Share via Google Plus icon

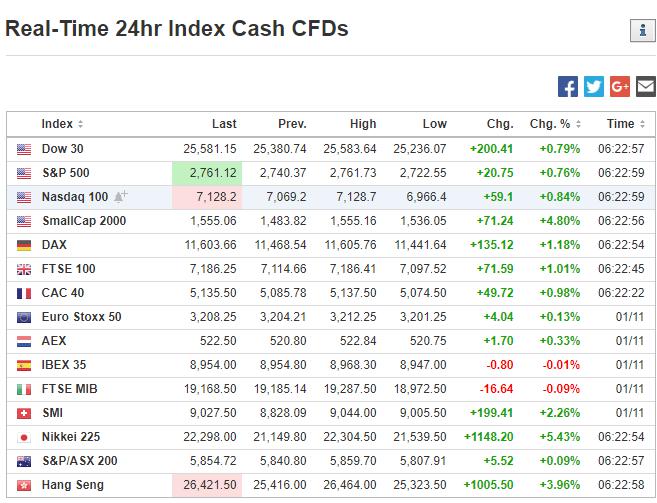[x=619, y=87]
